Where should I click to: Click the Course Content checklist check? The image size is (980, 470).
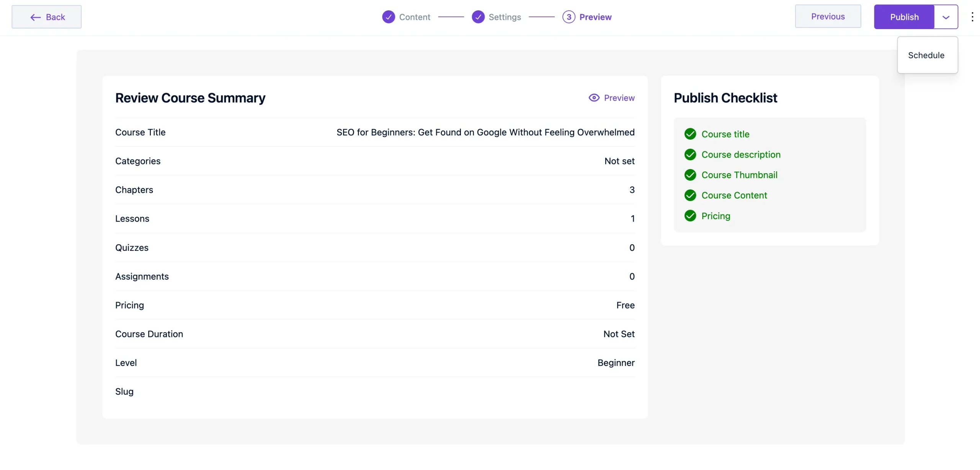(690, 195)
